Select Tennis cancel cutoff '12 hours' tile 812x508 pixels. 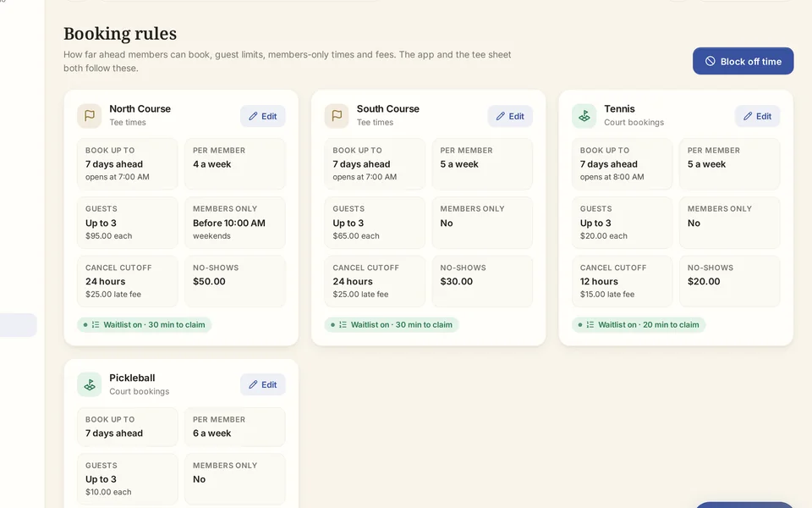click(622, 281)
